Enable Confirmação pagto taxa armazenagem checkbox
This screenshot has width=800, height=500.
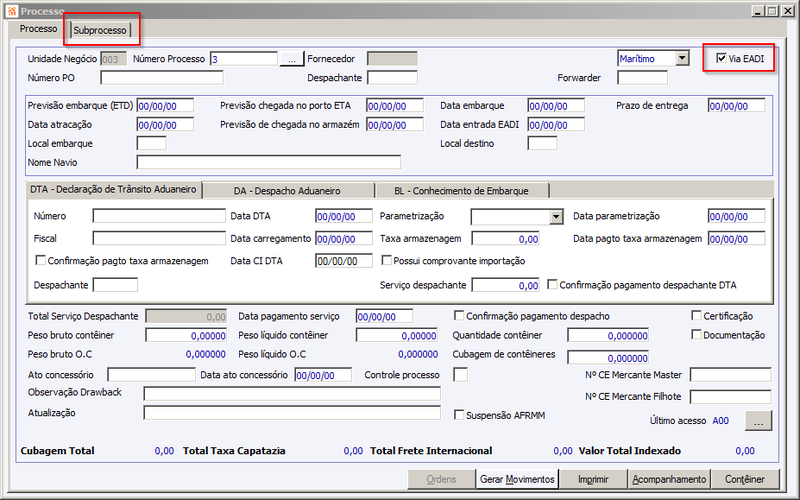point(40,260)
